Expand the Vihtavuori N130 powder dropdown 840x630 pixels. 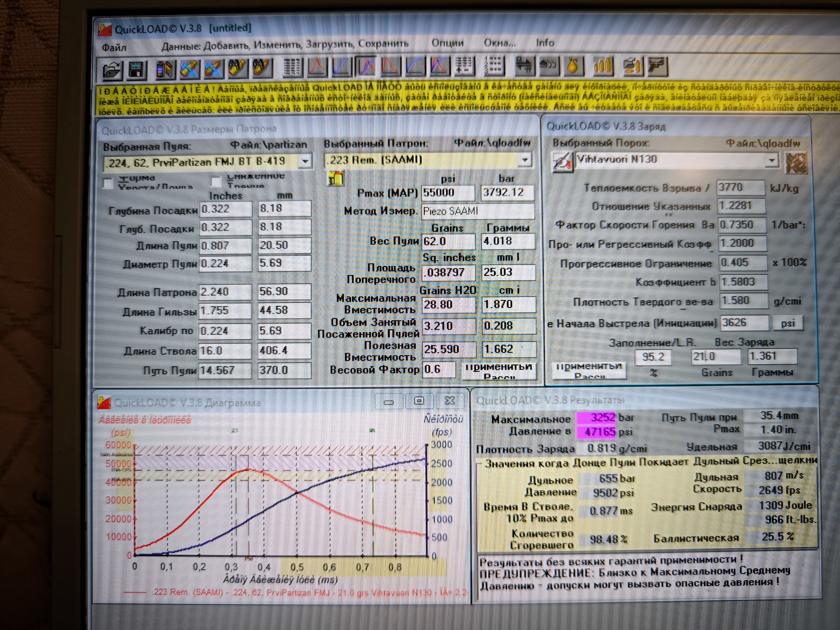coord(771,161)
